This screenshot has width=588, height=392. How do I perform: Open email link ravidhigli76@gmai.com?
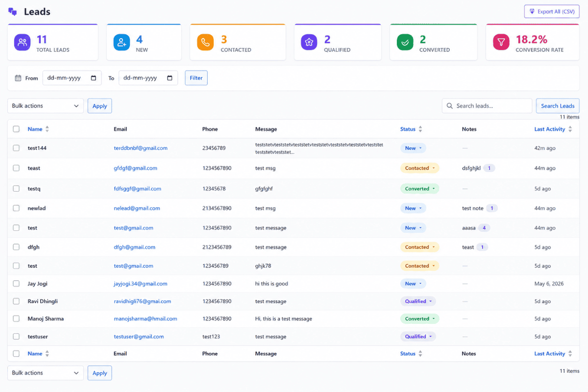(x=143, y=301)
